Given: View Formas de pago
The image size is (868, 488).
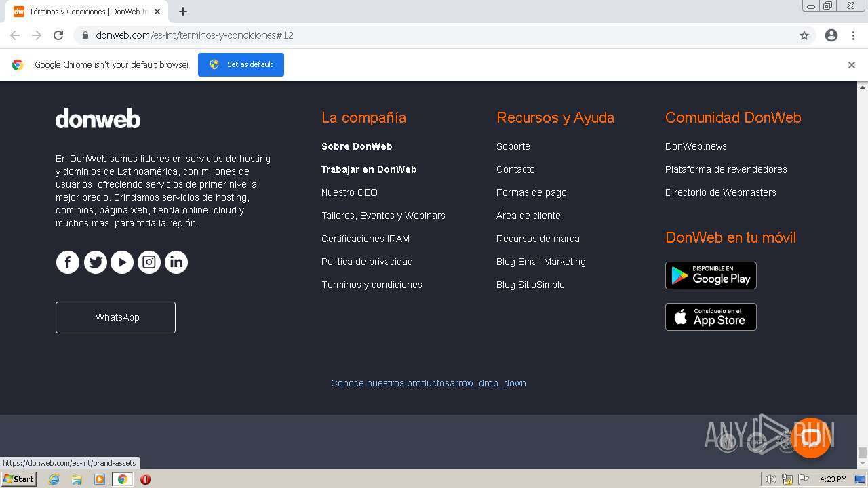Looking at the screenshot, I should point(532,192).
